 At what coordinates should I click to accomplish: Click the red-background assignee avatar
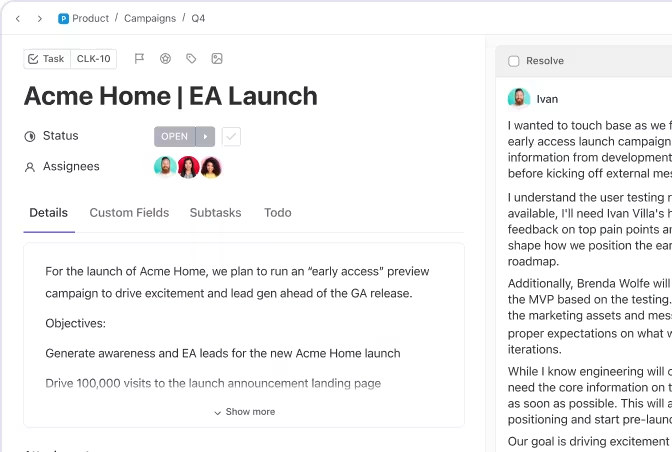[188, 167]
